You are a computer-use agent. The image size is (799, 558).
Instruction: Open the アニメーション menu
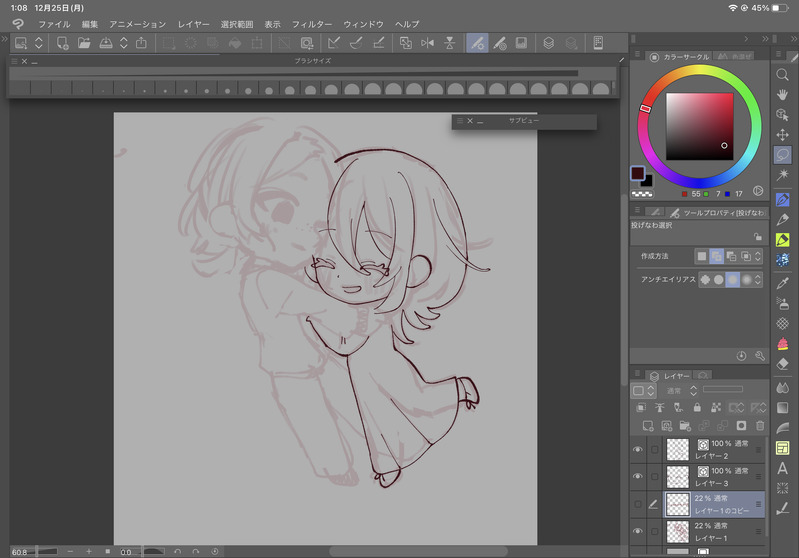click(x=138, y=24)
